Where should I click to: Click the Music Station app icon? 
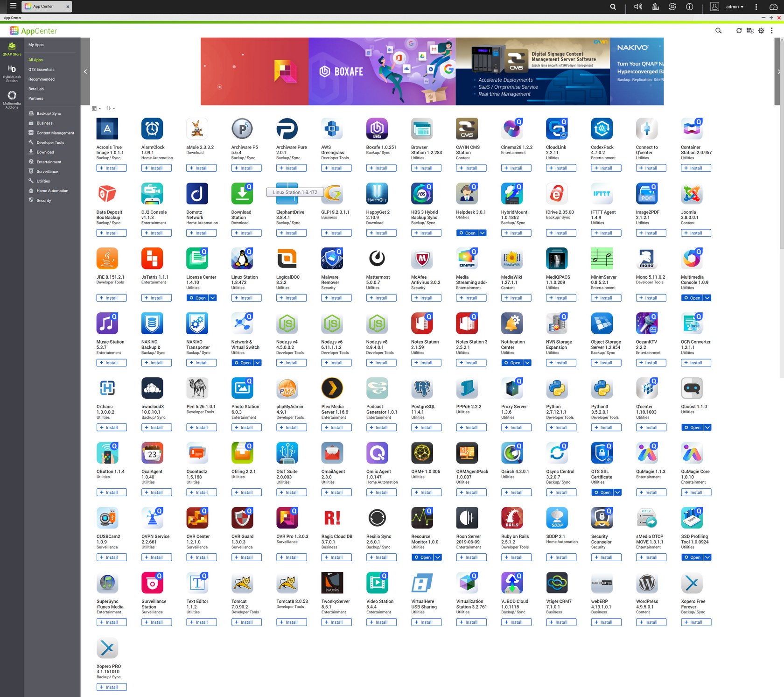click(x=107, y=323)
